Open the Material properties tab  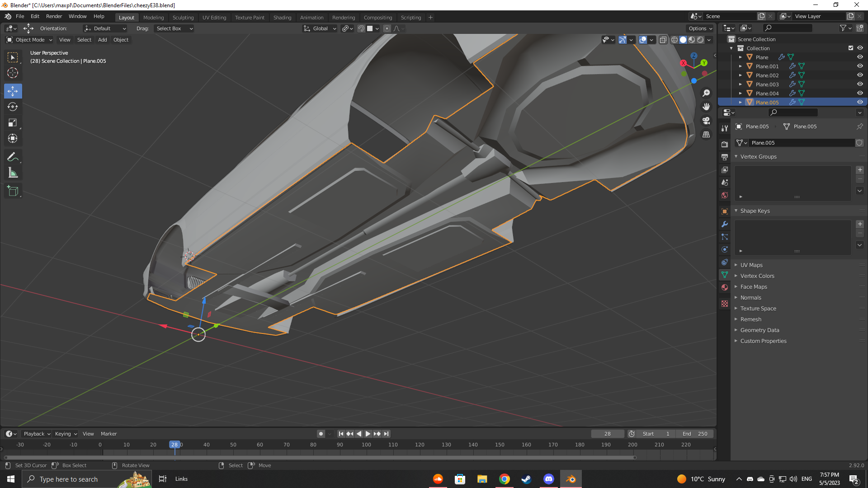click(725, 287)
